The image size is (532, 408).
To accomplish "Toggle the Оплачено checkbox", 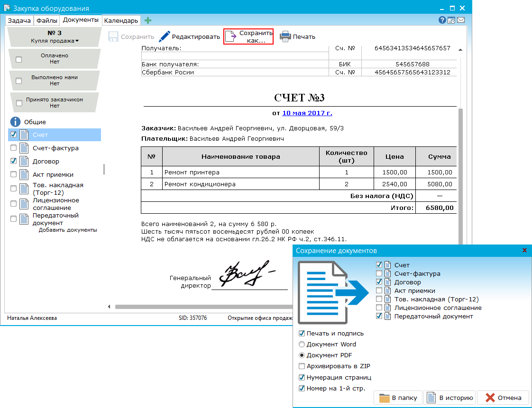I will point(18,59).
